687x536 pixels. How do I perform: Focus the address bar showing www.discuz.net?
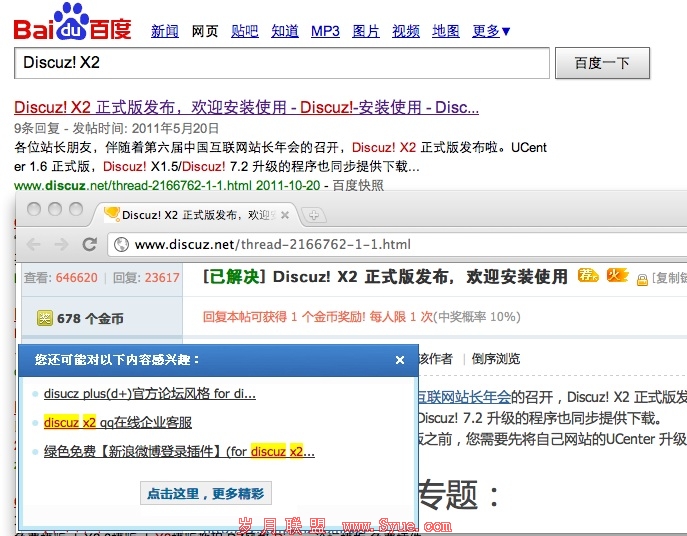[x=397, y=245]
